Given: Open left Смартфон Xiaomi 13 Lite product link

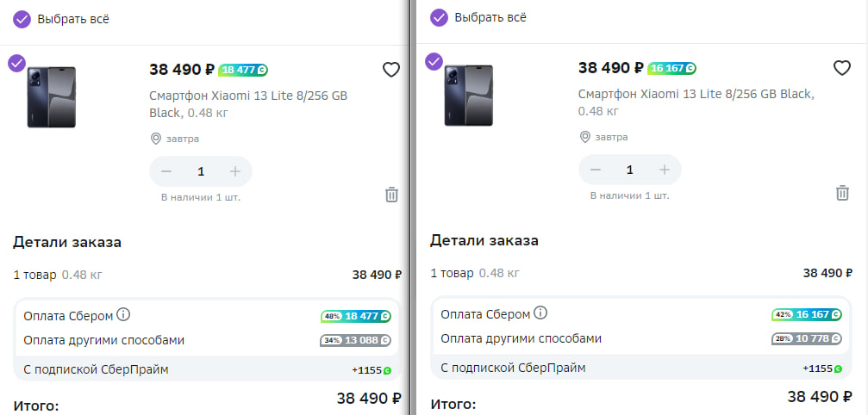Looking at the screenshot, I should pos(248,104).
